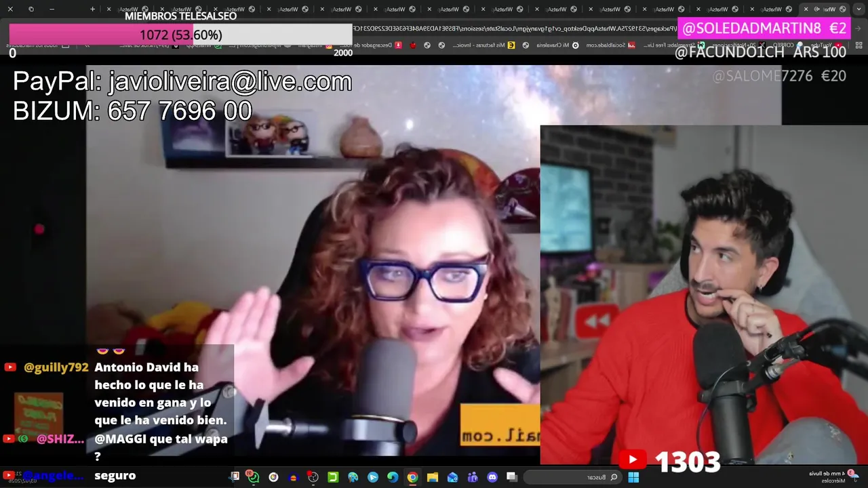This screenshot has width=868, height=488.
Task: Open a new browser tab with plus button
Action: click(x=92, y=9)
